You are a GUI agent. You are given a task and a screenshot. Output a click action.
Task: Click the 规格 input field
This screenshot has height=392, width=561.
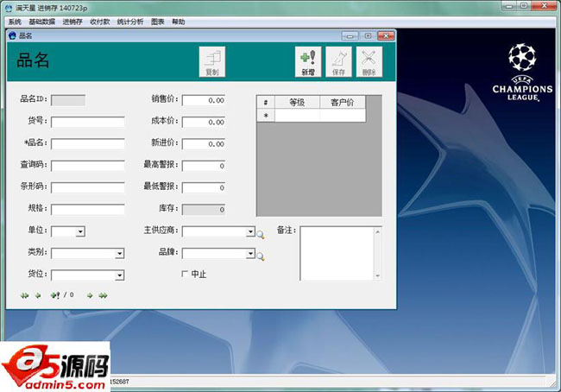[x=88, y=210]
